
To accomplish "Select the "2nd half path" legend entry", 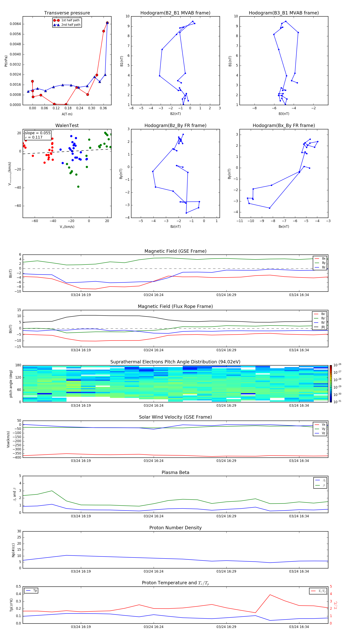I will pyautogui.click(x=67, y=25).
